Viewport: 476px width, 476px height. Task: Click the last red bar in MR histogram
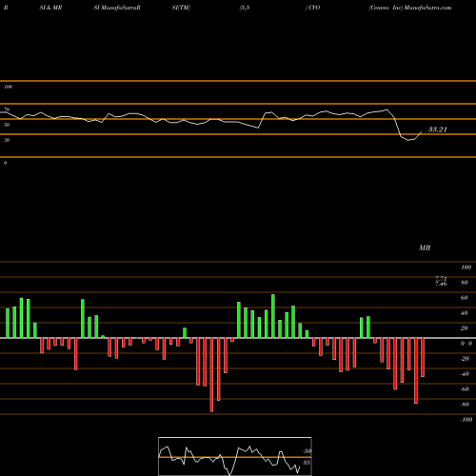click(x=423, y=357)
